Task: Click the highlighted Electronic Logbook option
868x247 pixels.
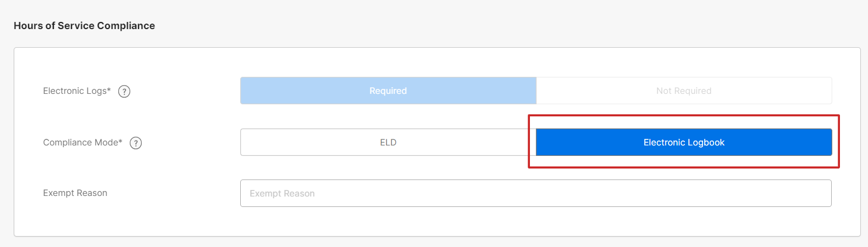Action: click(684, 142)
